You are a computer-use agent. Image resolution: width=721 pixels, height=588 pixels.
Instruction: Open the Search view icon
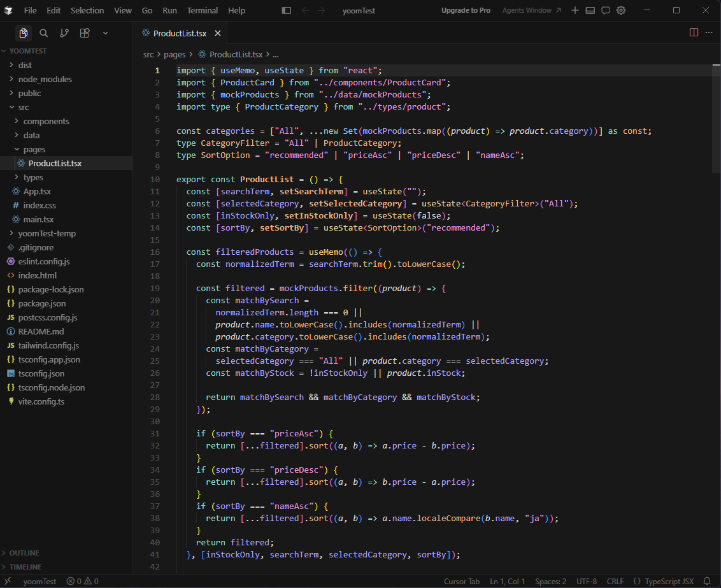click(x=44, y=33)
